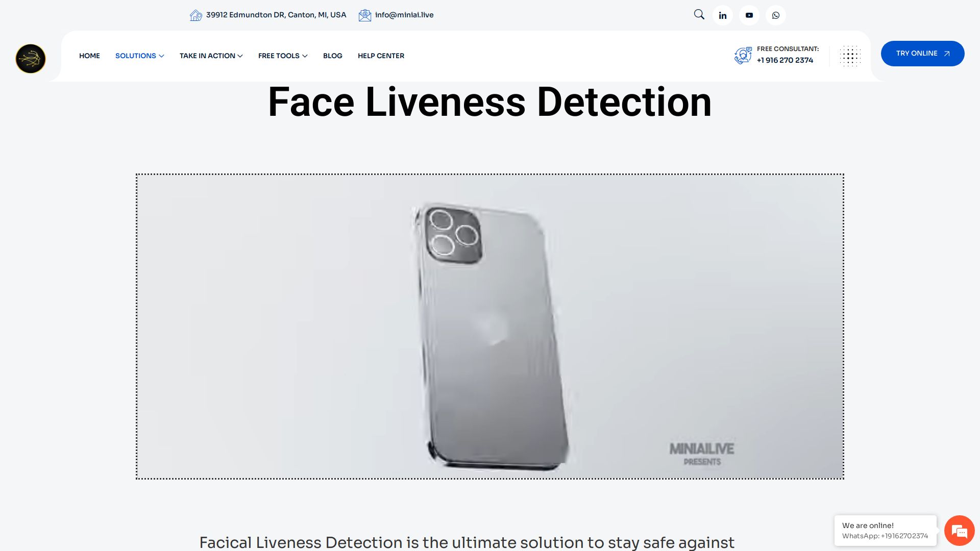Open the Help Center menu item

tap(381, 56)
